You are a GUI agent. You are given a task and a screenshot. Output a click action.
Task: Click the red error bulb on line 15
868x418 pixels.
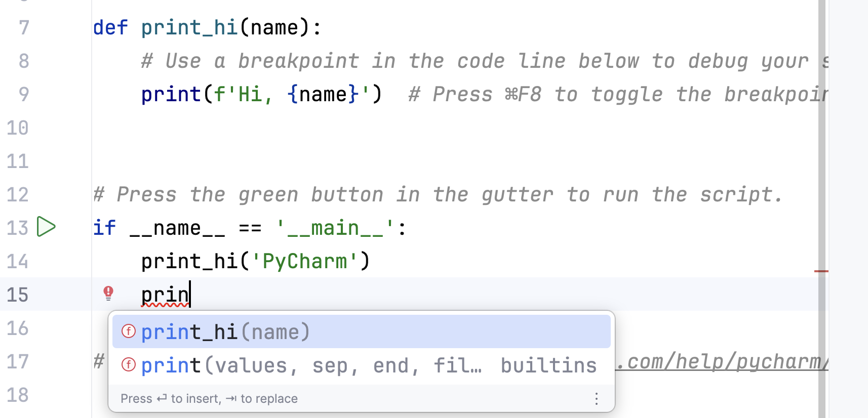click(x=108, y=293)
